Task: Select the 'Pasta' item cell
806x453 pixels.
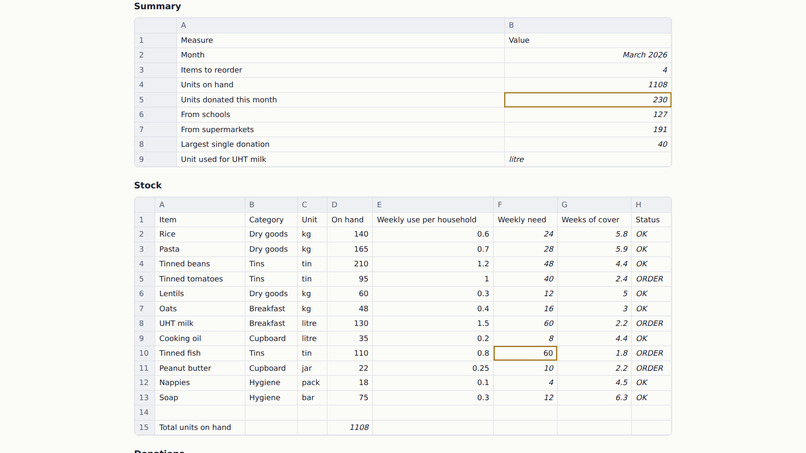Action: [x=200, y=249]
